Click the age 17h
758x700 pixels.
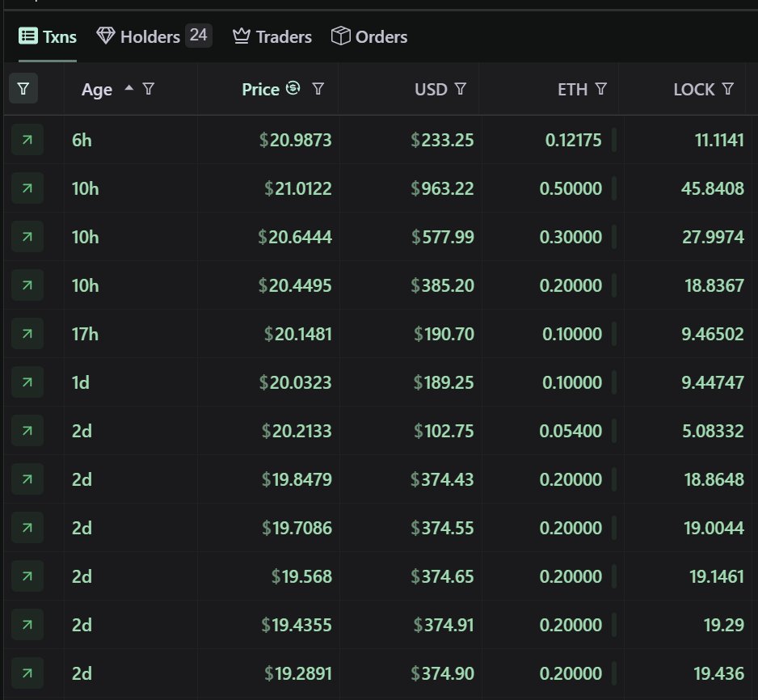[x=85, y=334]
